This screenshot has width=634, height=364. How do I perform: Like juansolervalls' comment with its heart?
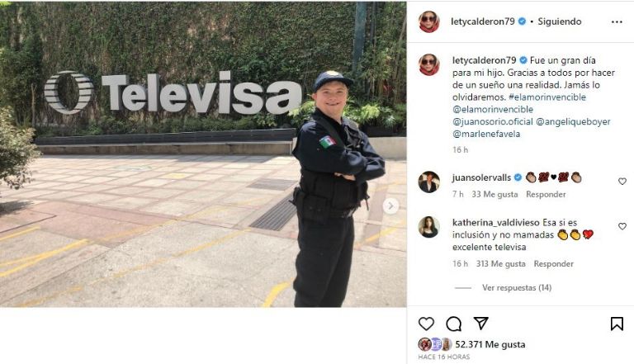coord(622,182)
